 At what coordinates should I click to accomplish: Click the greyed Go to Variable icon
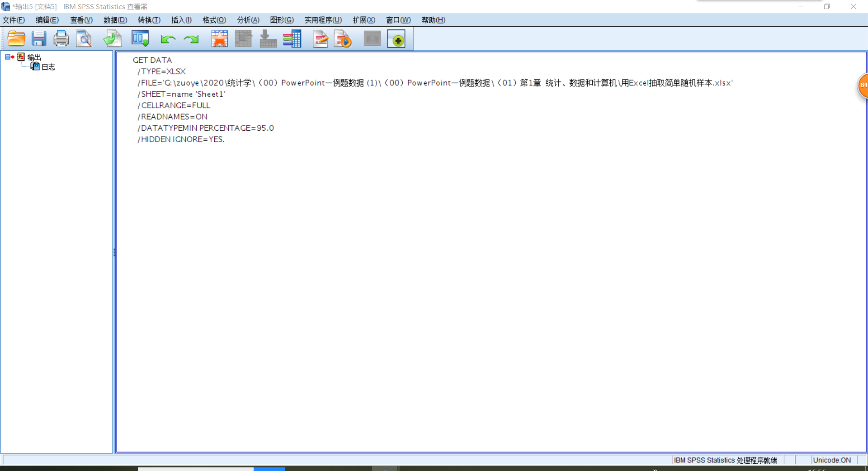point(268,39)
